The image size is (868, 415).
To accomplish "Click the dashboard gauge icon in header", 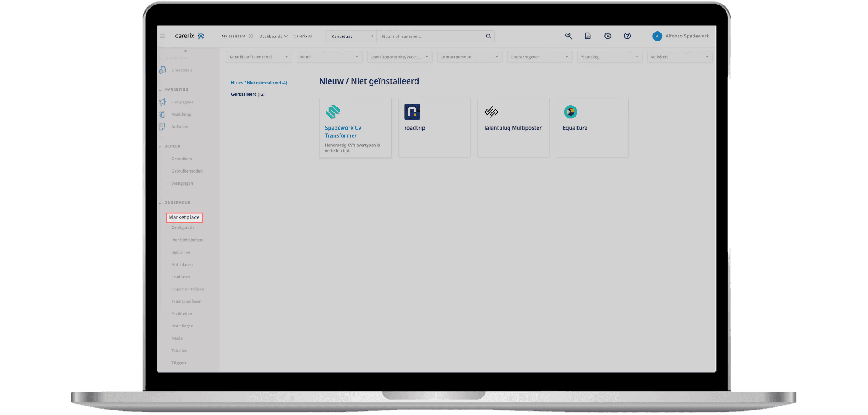I will 608,36.
